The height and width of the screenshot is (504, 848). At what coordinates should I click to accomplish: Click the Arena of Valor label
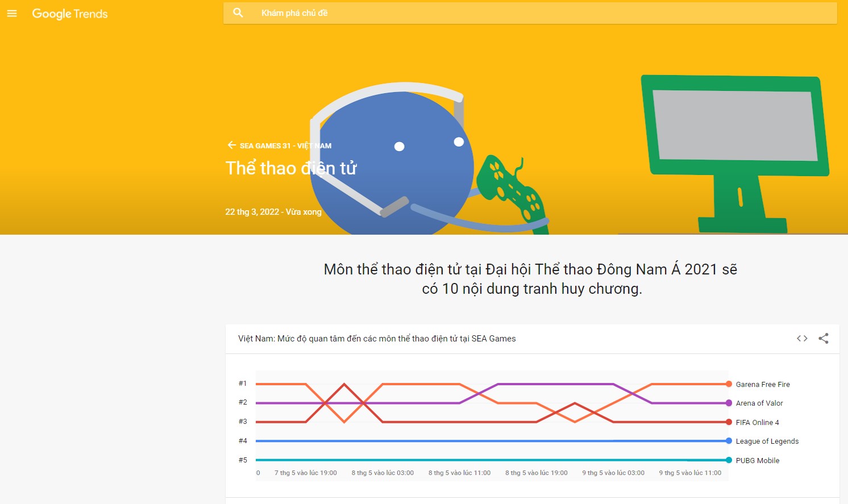(x=759, y=403)
